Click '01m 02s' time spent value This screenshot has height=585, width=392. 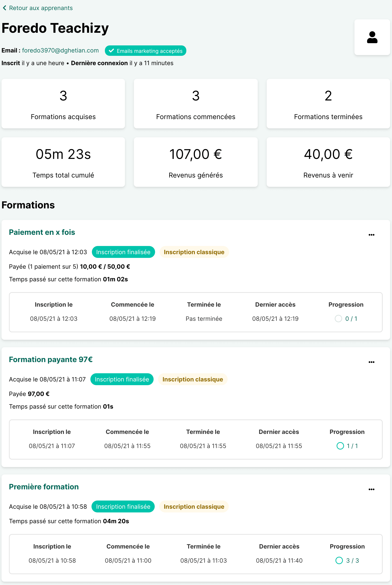point(115,279)
